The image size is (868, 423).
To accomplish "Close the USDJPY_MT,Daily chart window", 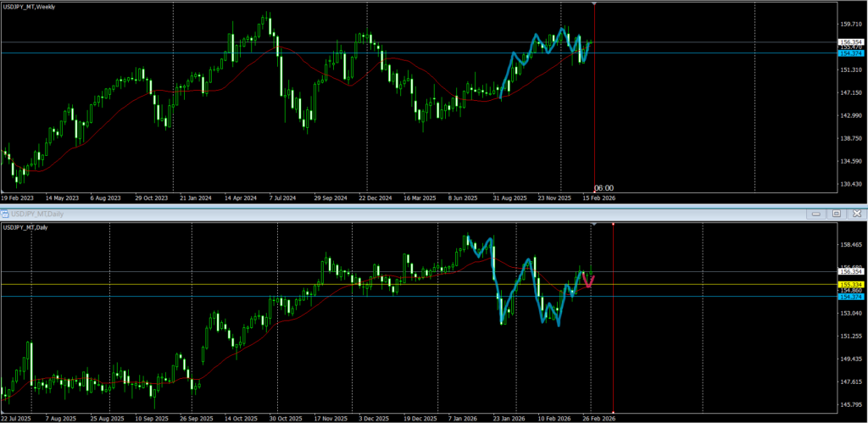I will [854, 214].
